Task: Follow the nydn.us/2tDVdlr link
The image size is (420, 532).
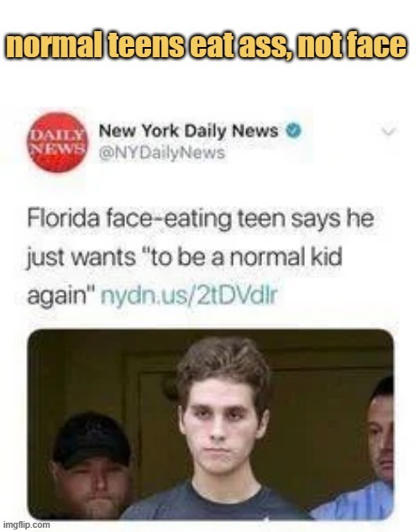Action: point(190,295)
